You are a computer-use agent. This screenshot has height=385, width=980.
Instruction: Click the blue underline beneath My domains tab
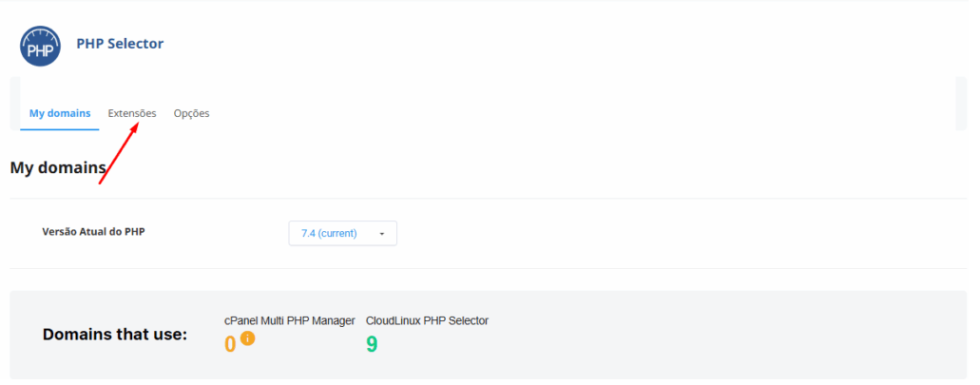pyautogui.click(x=60, y=129)
